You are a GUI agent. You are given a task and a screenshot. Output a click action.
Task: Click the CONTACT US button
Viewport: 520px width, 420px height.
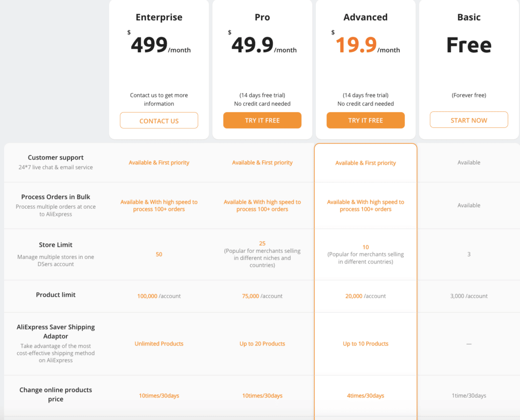(159, 121)
